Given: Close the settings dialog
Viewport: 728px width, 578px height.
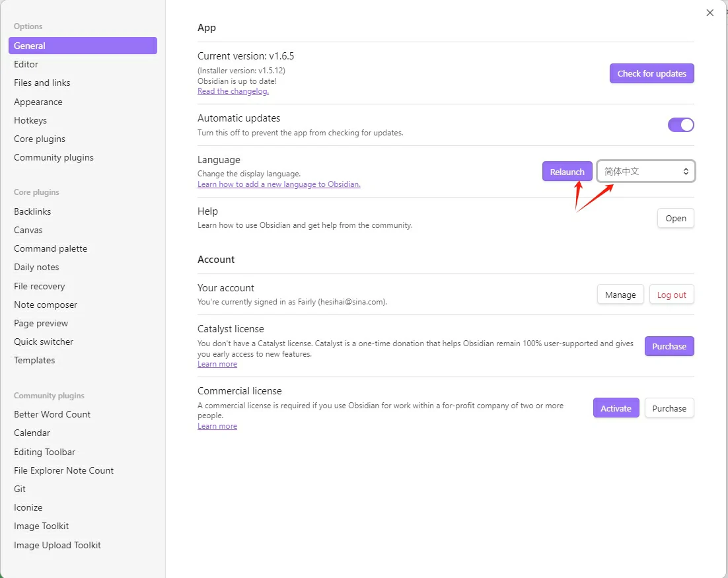Looking at the screenshot, I should (x=710, y=13).
